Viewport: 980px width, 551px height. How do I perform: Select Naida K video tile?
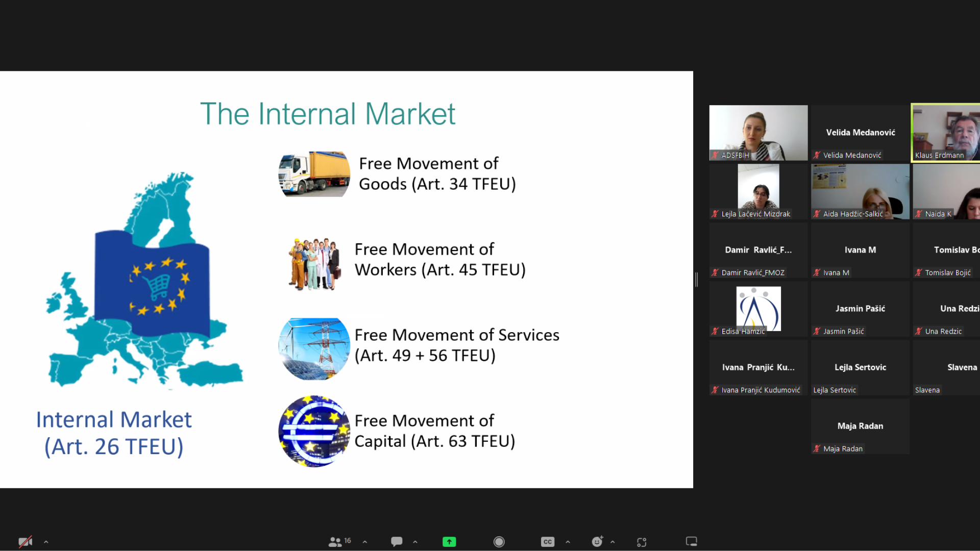(x=946, y=191)
